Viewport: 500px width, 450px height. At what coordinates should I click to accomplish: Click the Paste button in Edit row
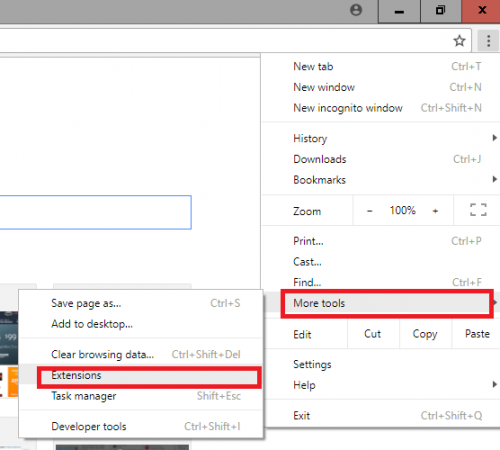pyautogui.click(x=477, y=334)
